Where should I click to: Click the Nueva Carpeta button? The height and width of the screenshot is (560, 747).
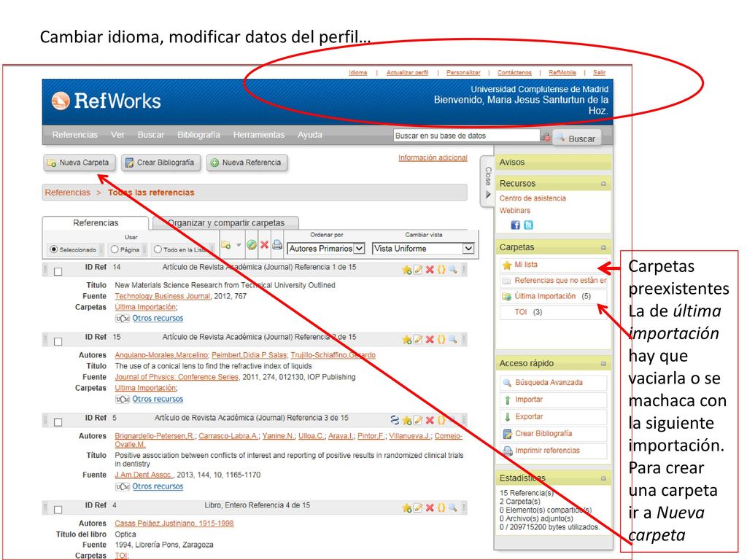pyautogui.click(x=79, y=163)
